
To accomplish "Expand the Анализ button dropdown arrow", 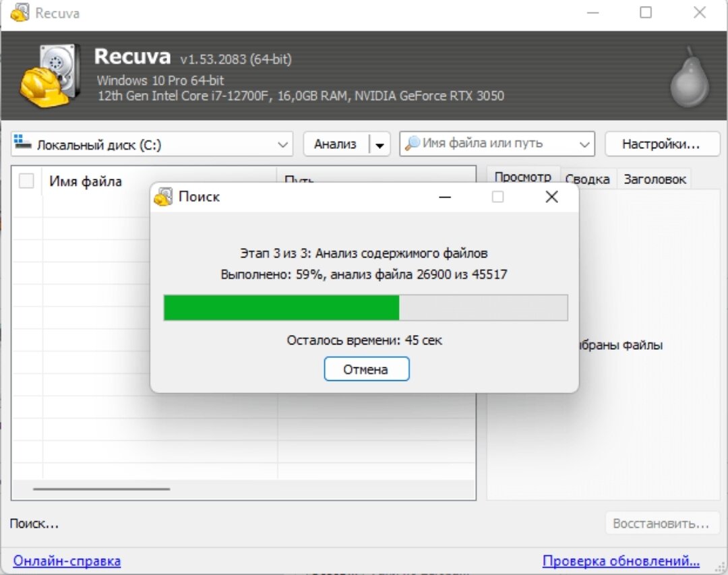I will 380,146.
